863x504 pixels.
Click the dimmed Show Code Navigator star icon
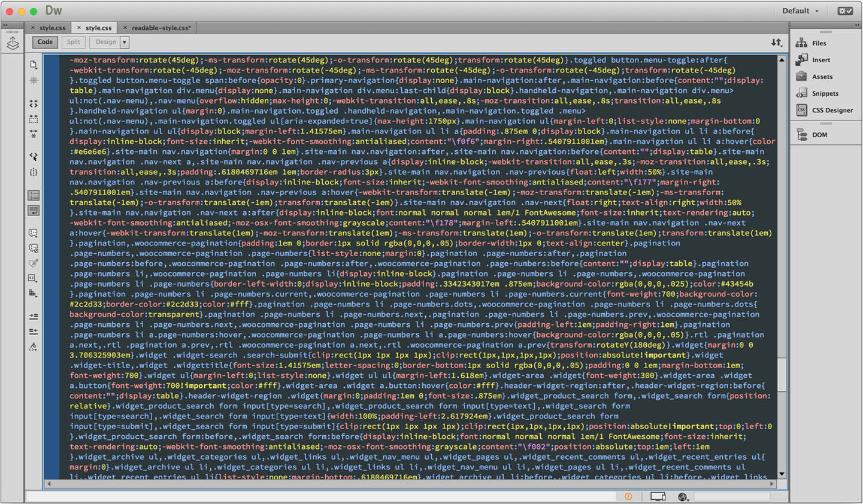[34, 80]
